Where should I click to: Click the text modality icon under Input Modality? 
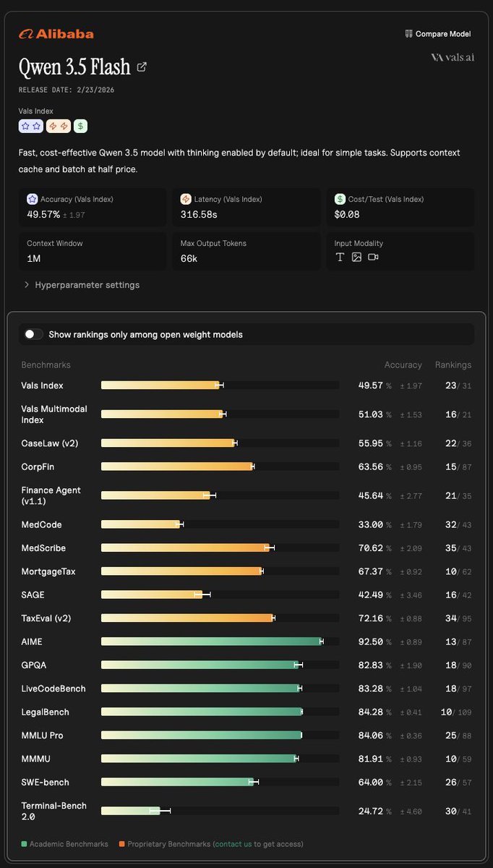[x=340, y=258]
